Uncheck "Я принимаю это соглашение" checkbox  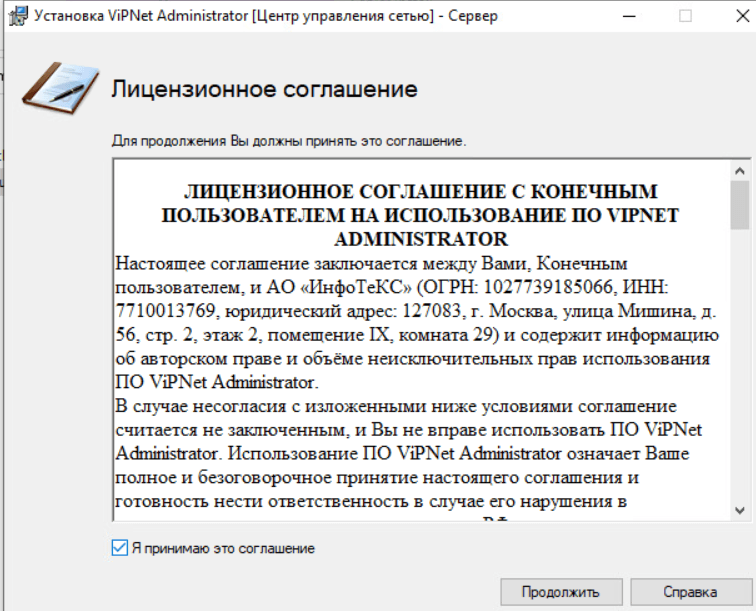point(119,548)
